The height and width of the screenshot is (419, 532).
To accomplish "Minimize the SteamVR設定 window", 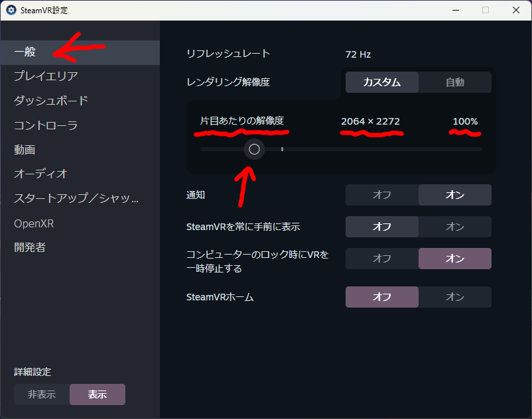I will point(456,10).
